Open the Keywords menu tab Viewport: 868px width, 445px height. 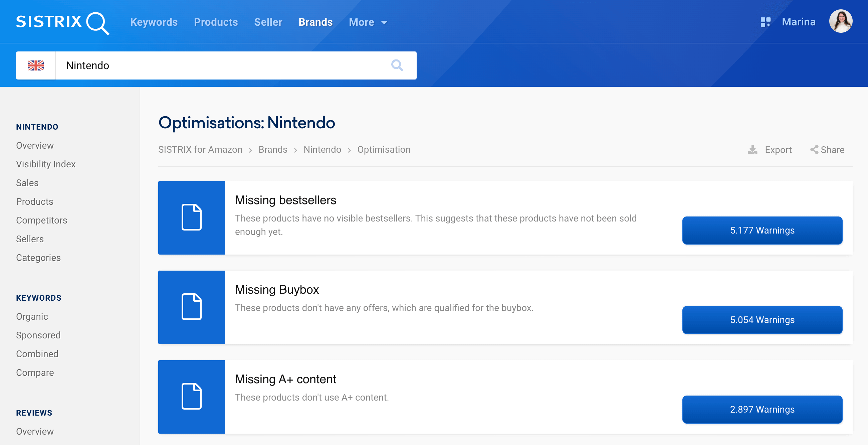tap(154, 22)
